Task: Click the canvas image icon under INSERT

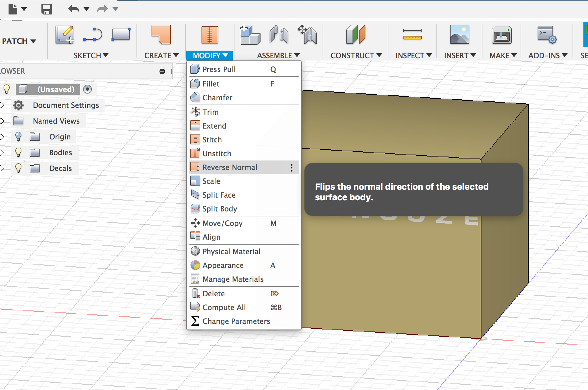Action: (459, 34)
